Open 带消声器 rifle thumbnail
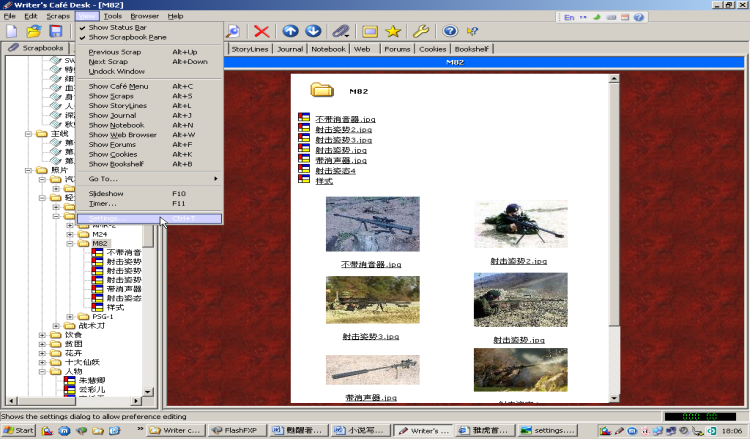 [x=373, y=370]
